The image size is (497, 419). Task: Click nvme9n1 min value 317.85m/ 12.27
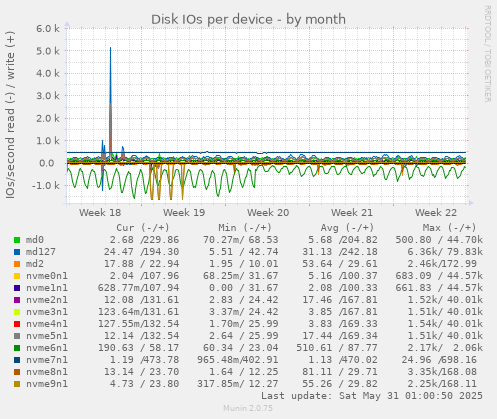[x=237, y=384]
